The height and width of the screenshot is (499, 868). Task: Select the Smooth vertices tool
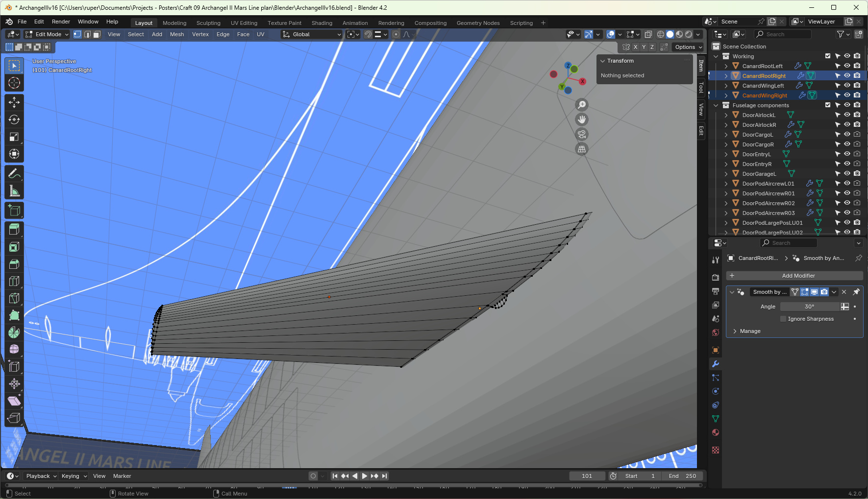click(x=14, y=350)
